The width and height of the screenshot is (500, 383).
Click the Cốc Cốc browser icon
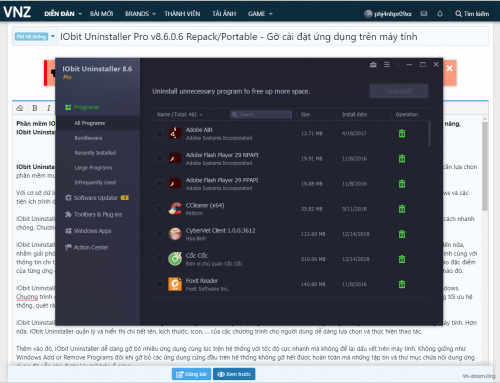tap(175, 259)
